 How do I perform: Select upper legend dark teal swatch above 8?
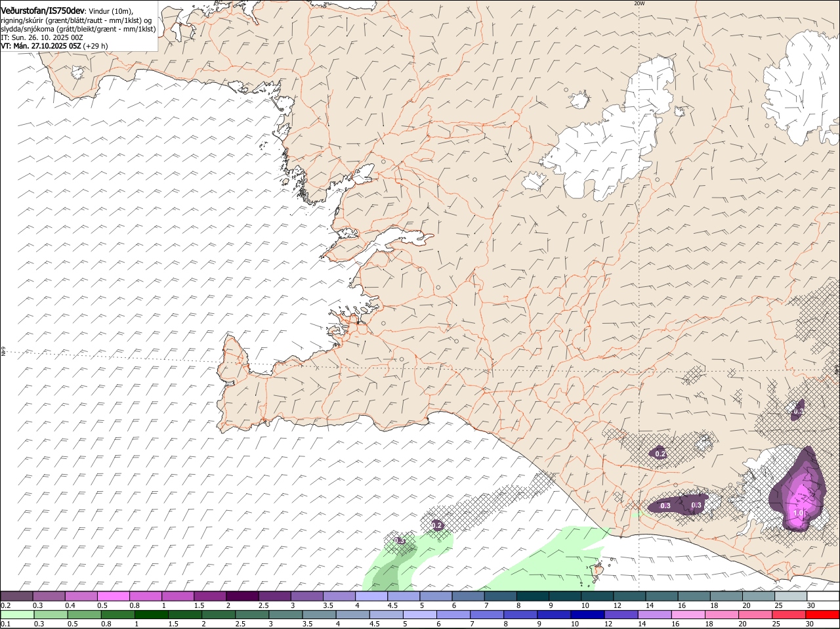point(532,596)
